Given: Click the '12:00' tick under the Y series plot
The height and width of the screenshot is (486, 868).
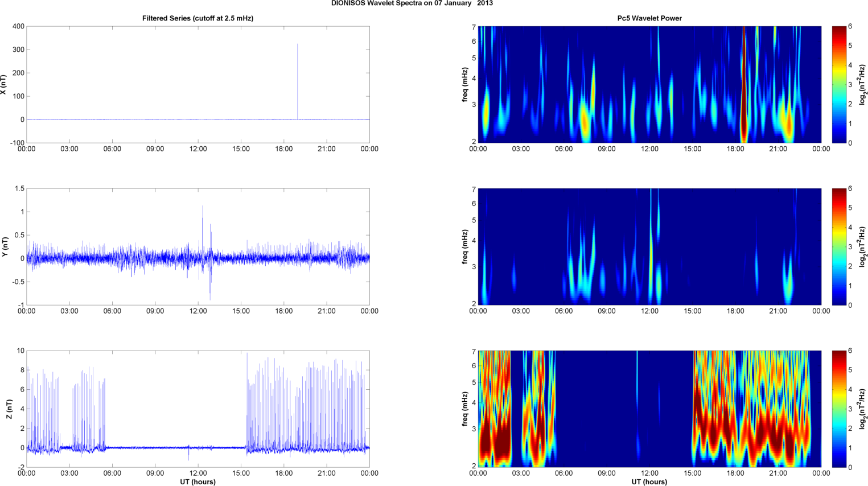Looking at the screenshot, I should pos(198,311).
